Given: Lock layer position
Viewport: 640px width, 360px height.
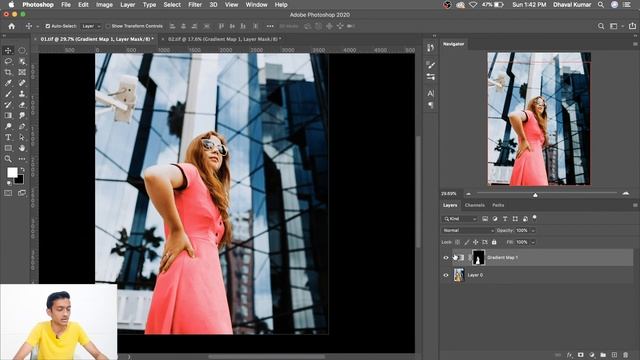Looking at the screenshot, I should tap(476, 242).
